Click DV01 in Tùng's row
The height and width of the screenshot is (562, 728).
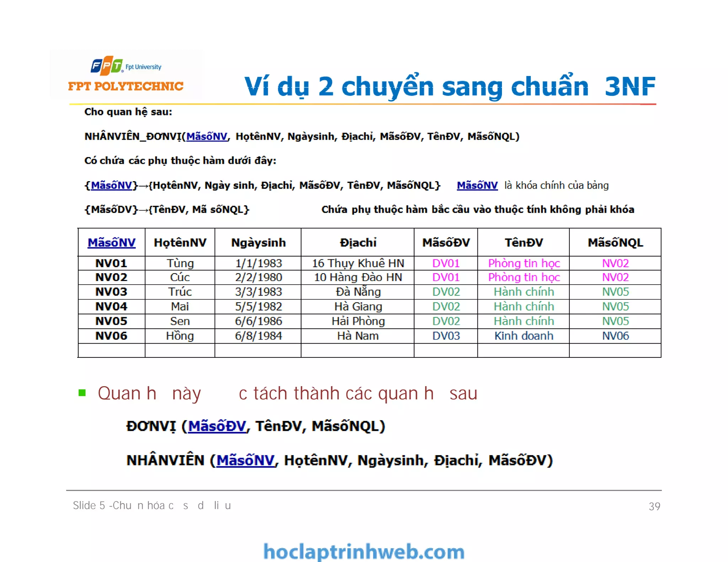446,263
